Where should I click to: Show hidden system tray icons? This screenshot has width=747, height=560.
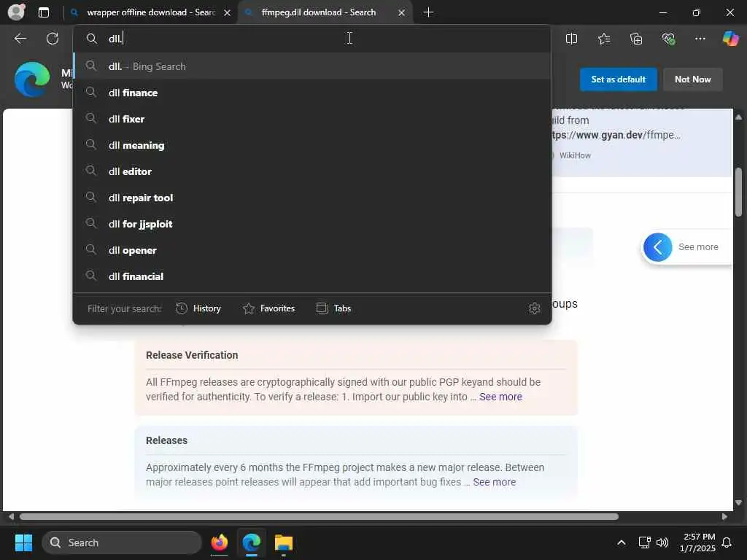[x=622, y=542]
